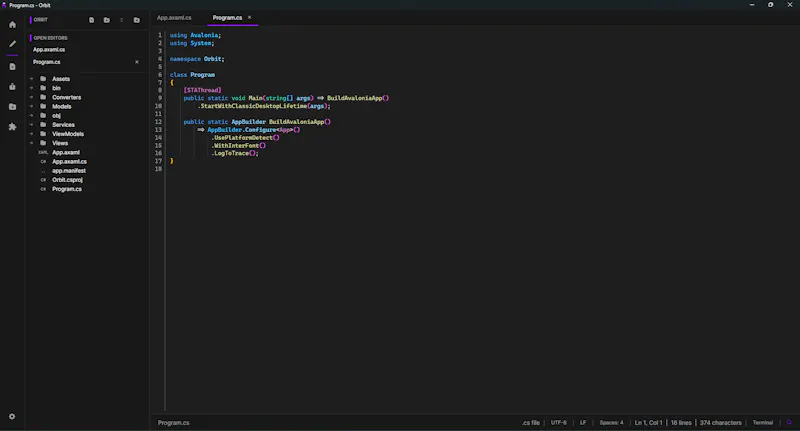Viewport: 800px width, 431px height.
Task: Select the Editor pencil icon in activity bar
Action: tap(12, 44)
